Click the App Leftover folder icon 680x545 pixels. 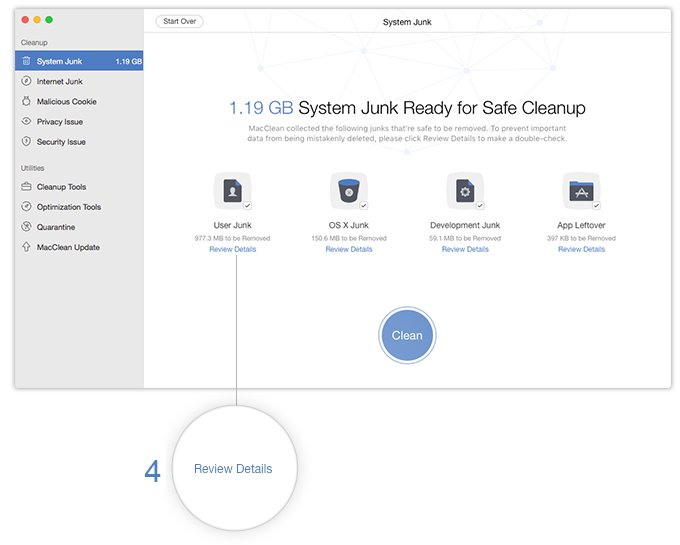581,190
